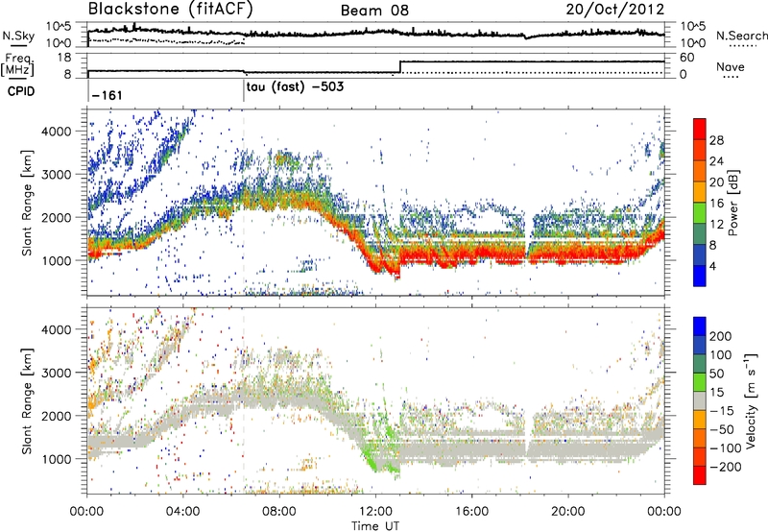Viewport: 768px width, 532px height.
Task: Click the 'N.Sky' axis label
Action: tap(18, 36)
